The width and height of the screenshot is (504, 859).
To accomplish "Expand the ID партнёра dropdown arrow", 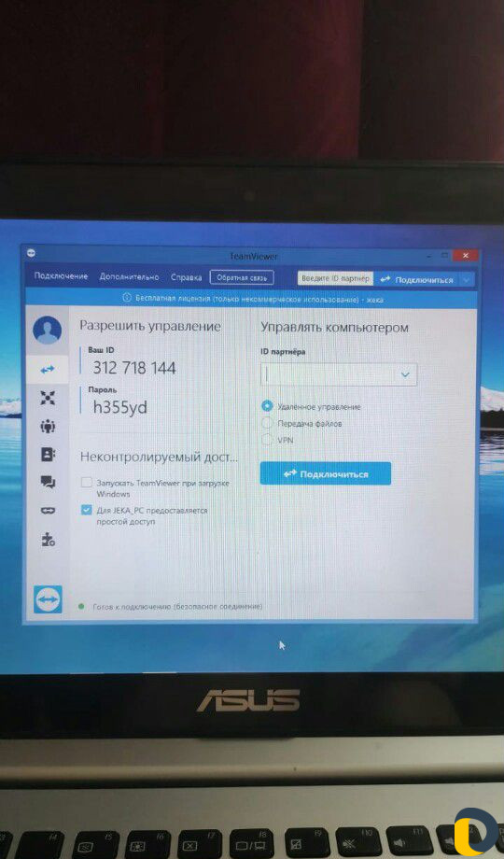I will 405,374.
